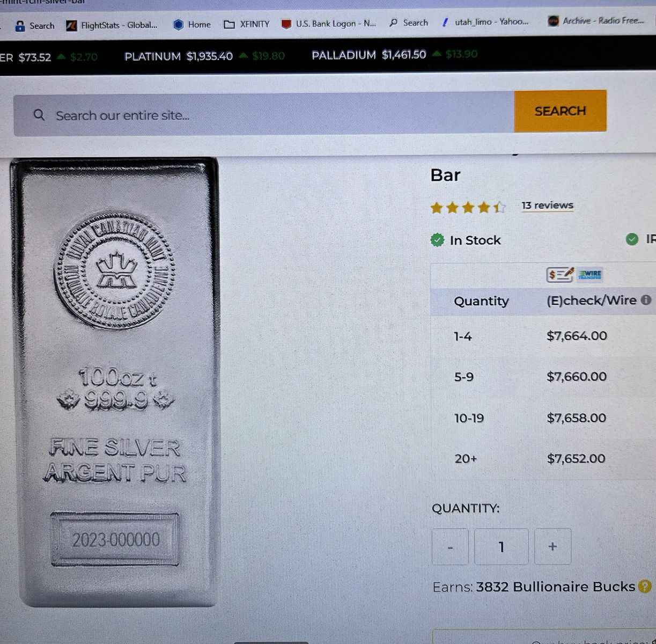
Task: Open the FlightStats bookmark icon
Action: coord(71,25)
